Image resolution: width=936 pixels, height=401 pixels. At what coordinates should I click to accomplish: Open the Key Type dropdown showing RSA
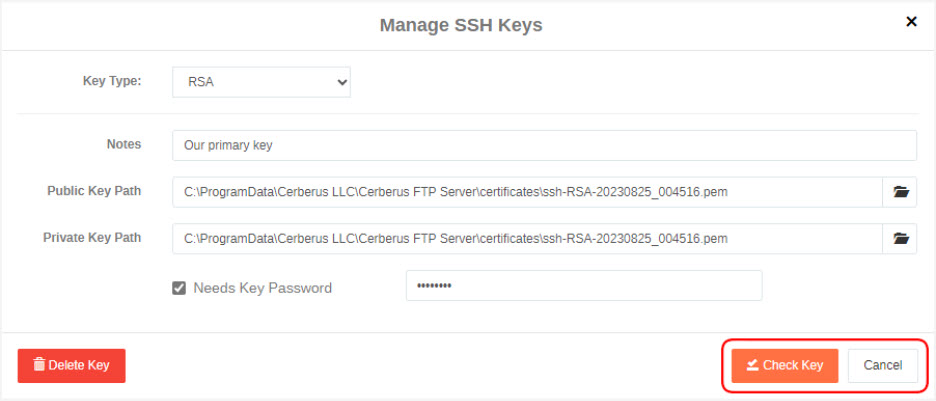[x=261, y=82]
